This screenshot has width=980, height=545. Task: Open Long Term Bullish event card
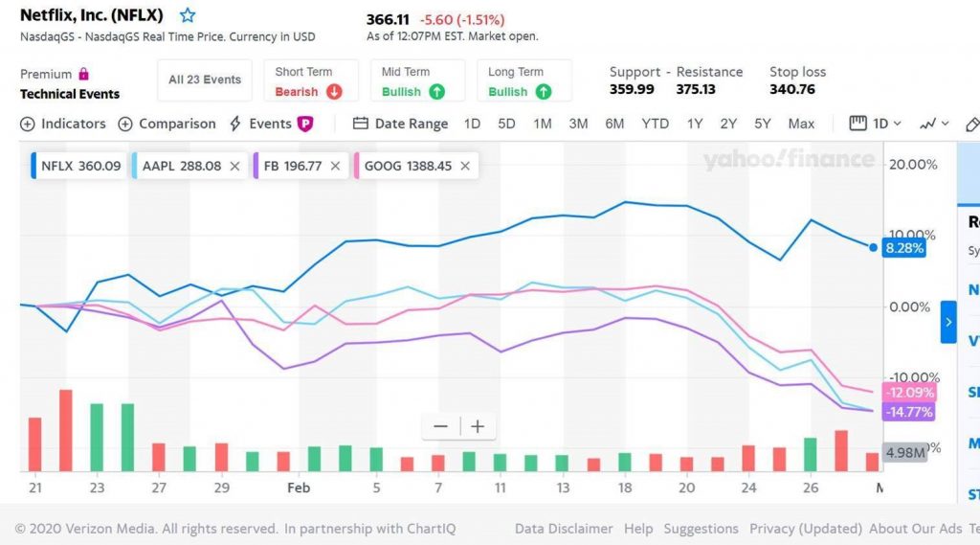point(524,80)
